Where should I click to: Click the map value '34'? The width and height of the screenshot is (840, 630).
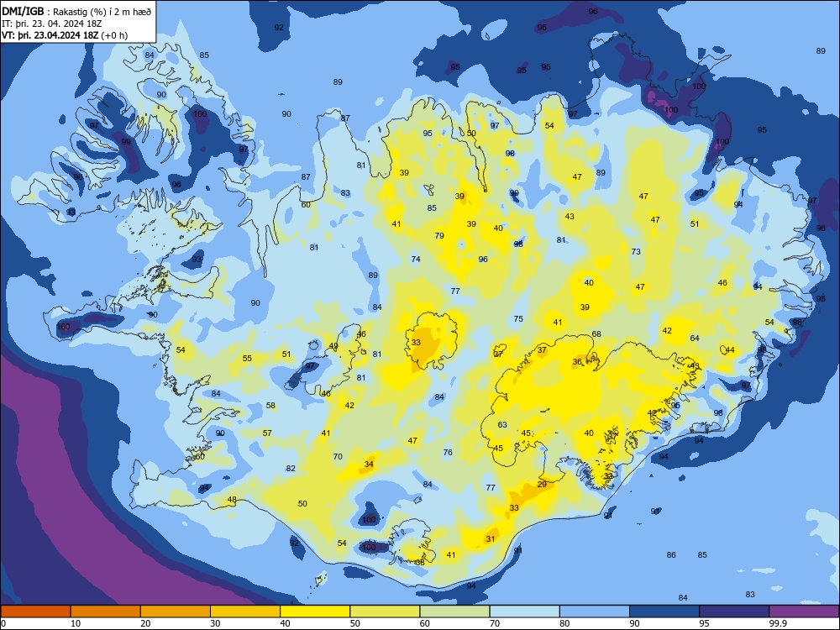[x=369, y=464]
